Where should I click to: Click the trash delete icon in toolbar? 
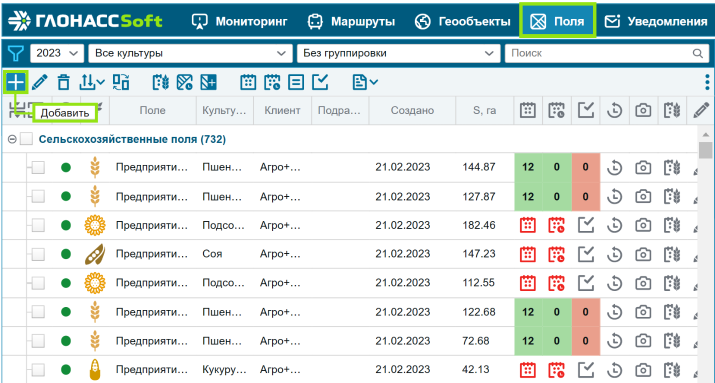tap(64, 82)
